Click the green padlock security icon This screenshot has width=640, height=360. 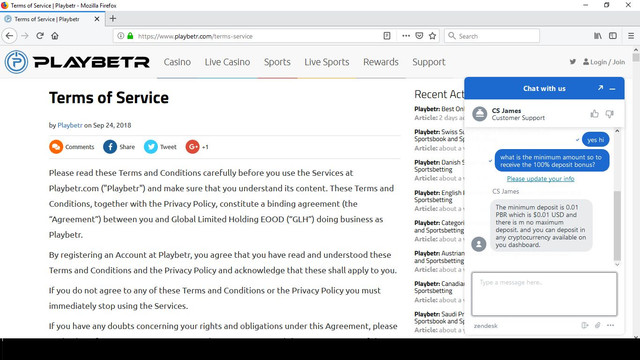click(x=130, y=36)
